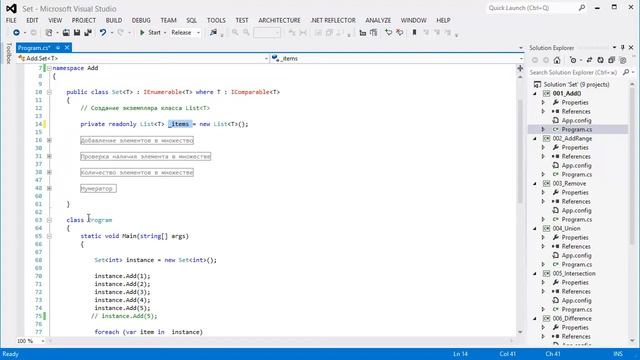Click the Undo arrow icon
Screen dimensions: 640x360
[x=103, y=33]
